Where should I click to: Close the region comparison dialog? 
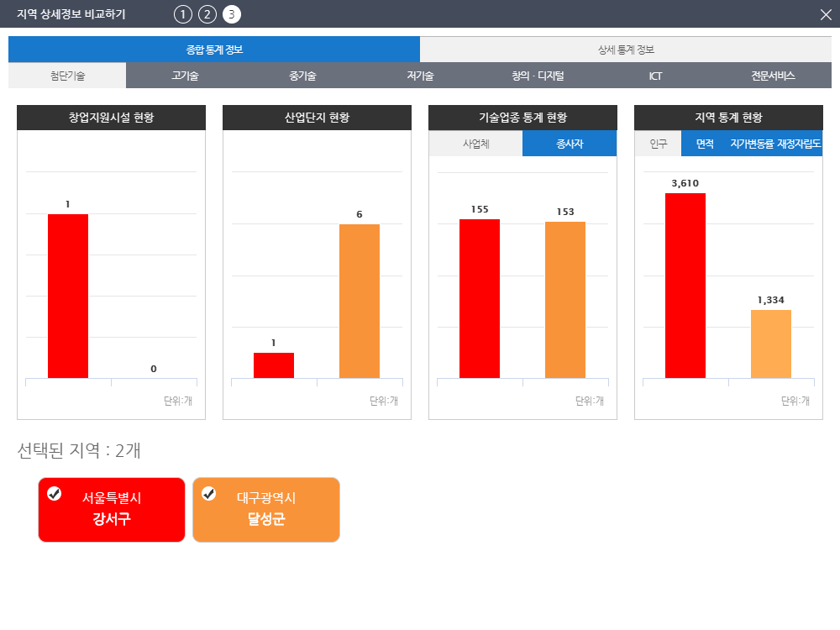coord(825,14)
